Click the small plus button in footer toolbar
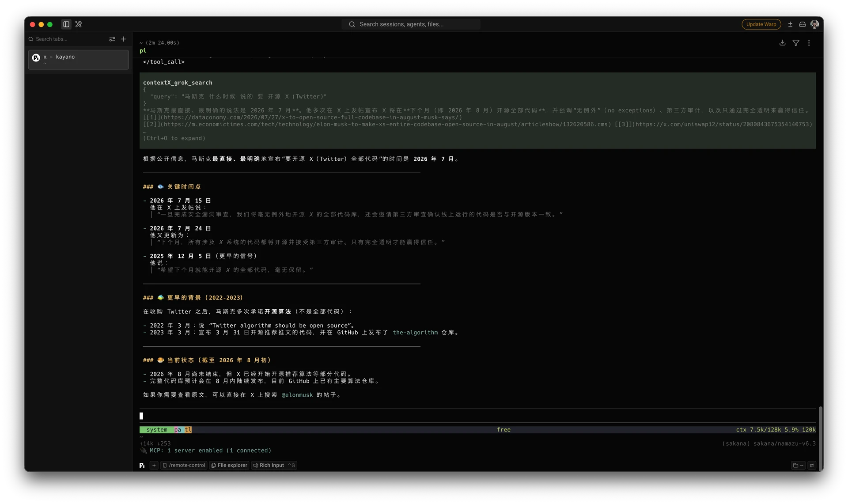 pyautogui.click(x=154, y=465)
